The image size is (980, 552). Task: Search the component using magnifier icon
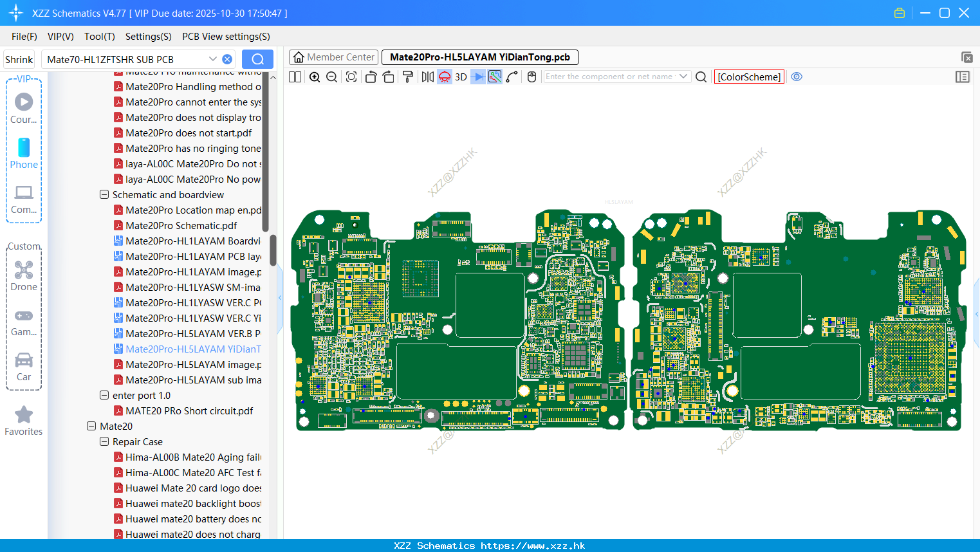tap(701, 77)
